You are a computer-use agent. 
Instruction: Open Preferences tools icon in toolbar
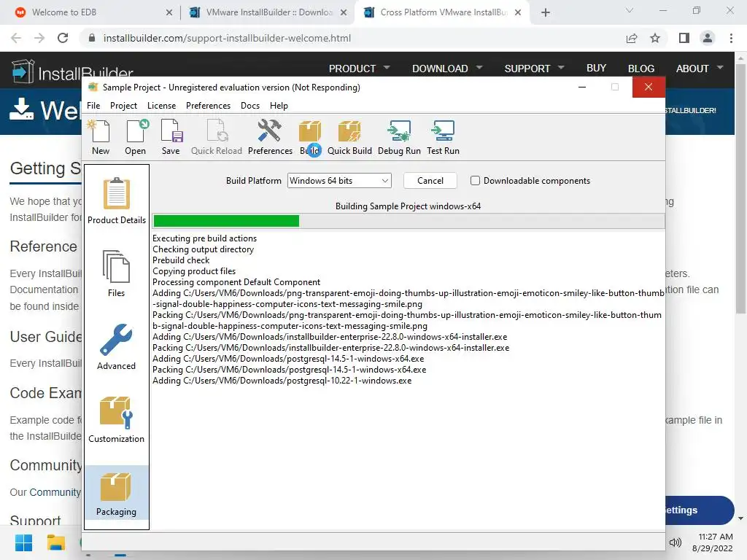coord(270,138)
